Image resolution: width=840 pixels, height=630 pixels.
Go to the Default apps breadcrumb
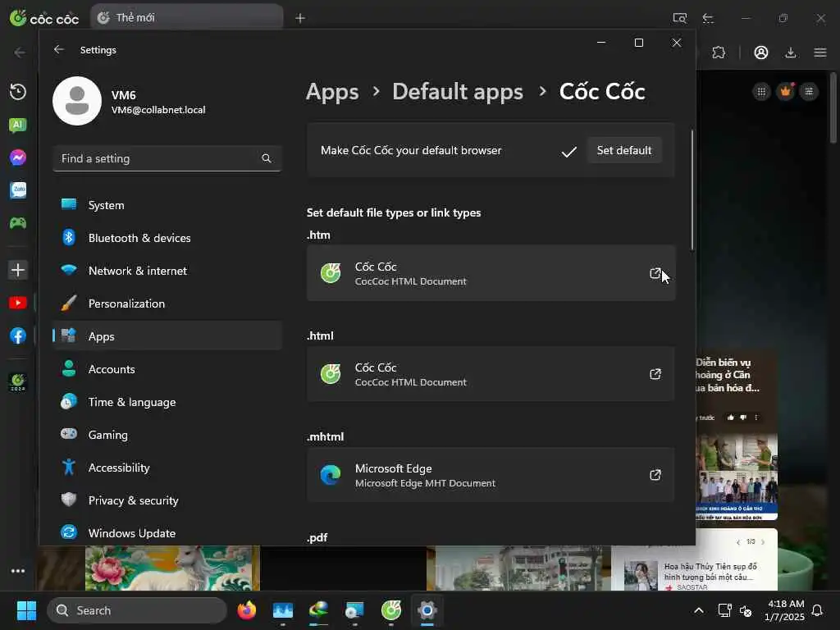point(458,92)
